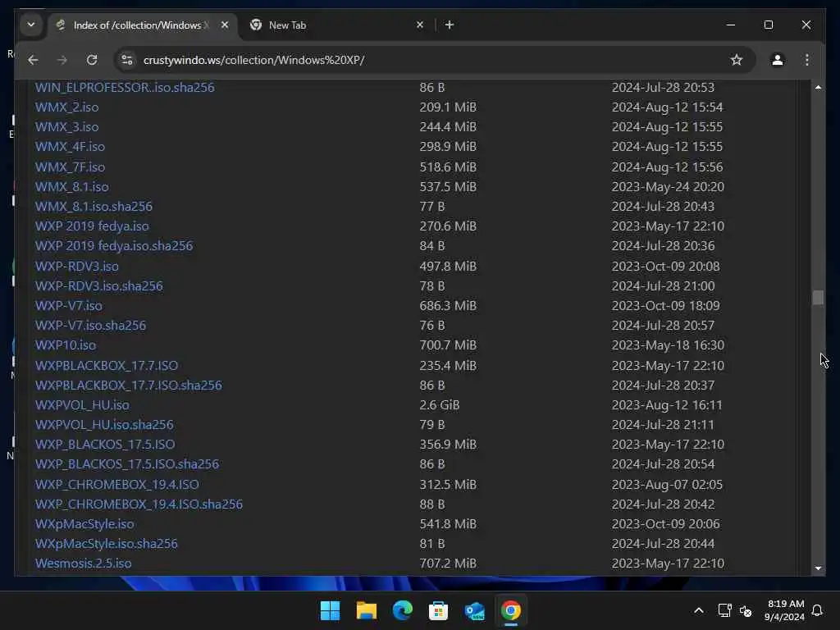Open the WMX_3.iso link
Viewport: 840px width, 630px height.
[x=67, y=127]
